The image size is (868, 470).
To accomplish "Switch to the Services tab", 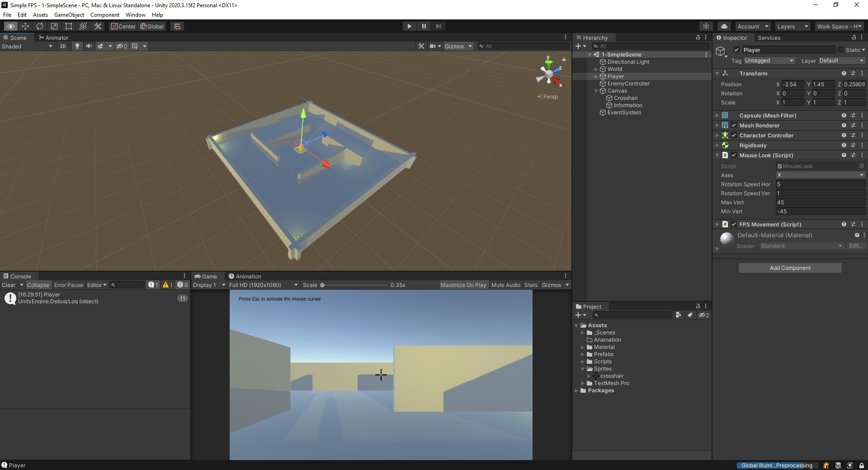I will pyautogui.click(x=770, y=38).
